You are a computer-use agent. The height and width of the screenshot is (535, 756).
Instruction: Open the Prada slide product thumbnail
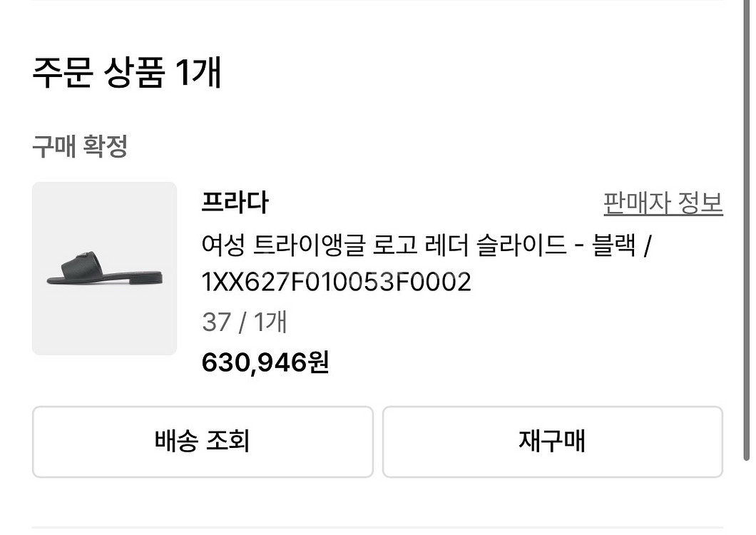pyautogui.click(x=104, y=268)
